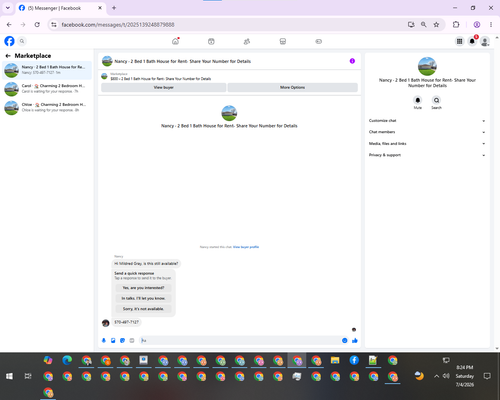Reload the page
This screenshot has width=500, height=400.
coord(37,24)
